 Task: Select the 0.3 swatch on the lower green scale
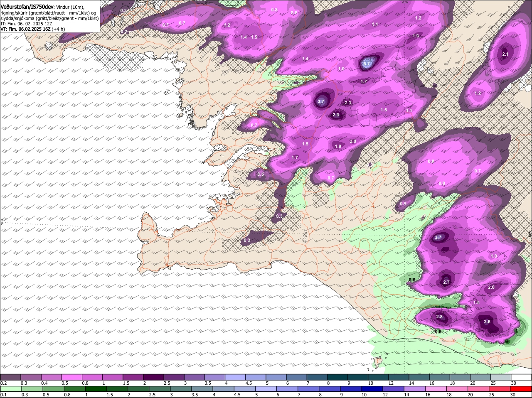[x=31, y=389]
